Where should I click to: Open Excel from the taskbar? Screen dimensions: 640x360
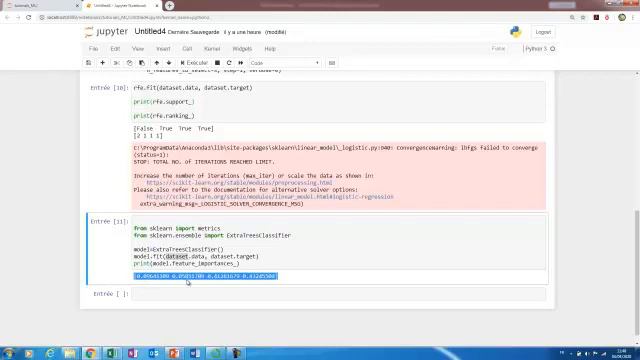(x=111, y=353)
